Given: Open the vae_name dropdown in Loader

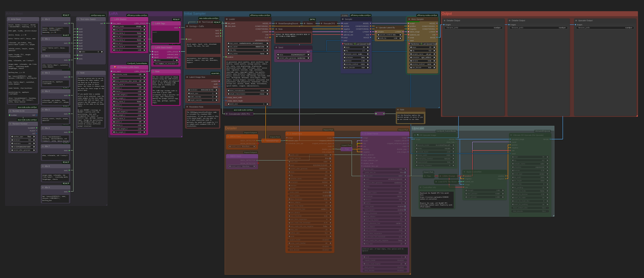Looking at the screenshot, I should click(x=248, y=47).
